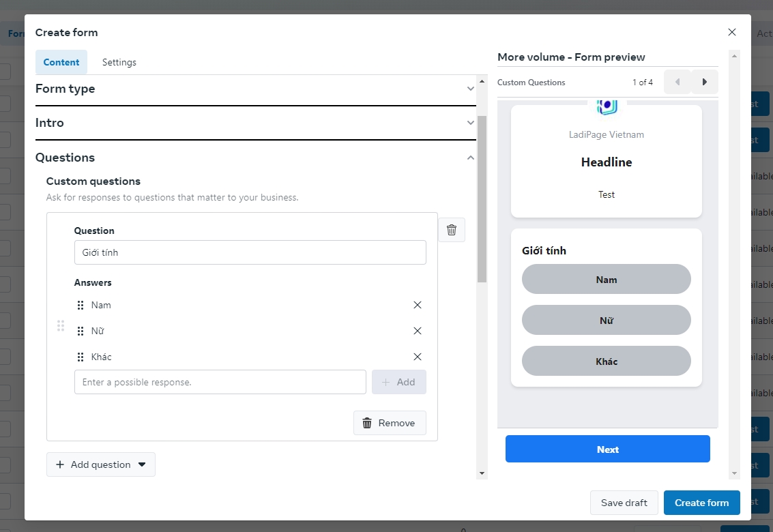Remove the 'Nữ' answer with its X icon
The image size is (773, 532).
[418, 331]
